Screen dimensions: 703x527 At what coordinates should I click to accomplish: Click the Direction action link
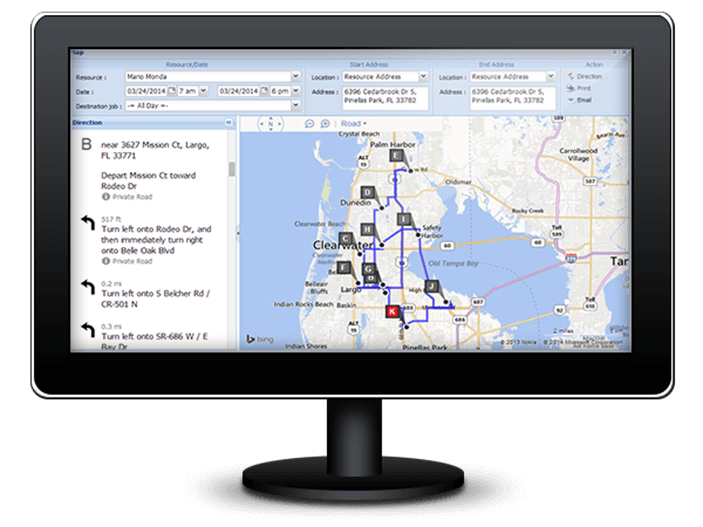point(589,77)
